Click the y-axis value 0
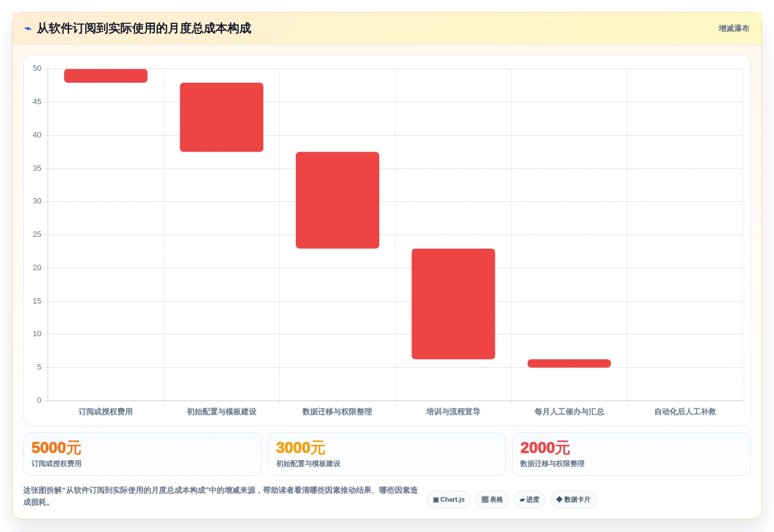 point(39,400)
